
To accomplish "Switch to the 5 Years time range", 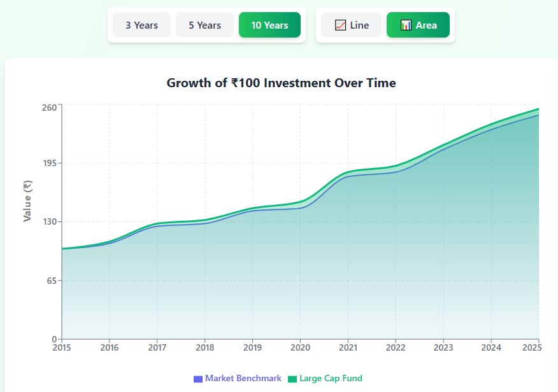I will (204, 25).
